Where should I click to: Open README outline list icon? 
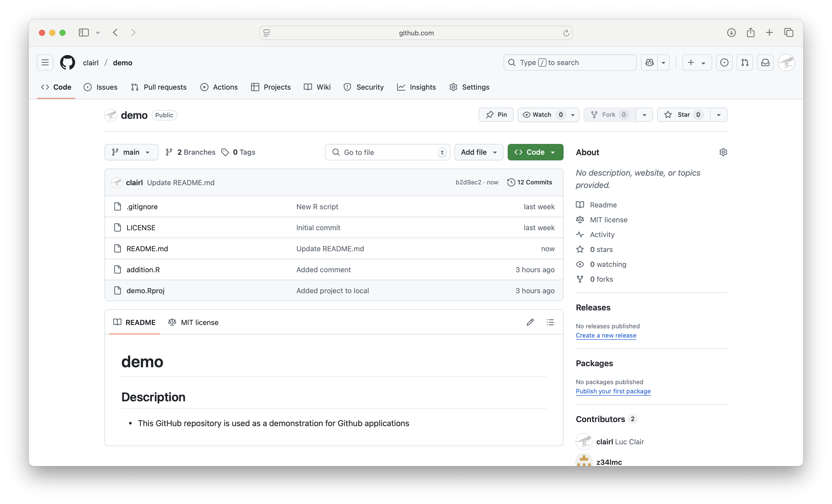point(550,322)
